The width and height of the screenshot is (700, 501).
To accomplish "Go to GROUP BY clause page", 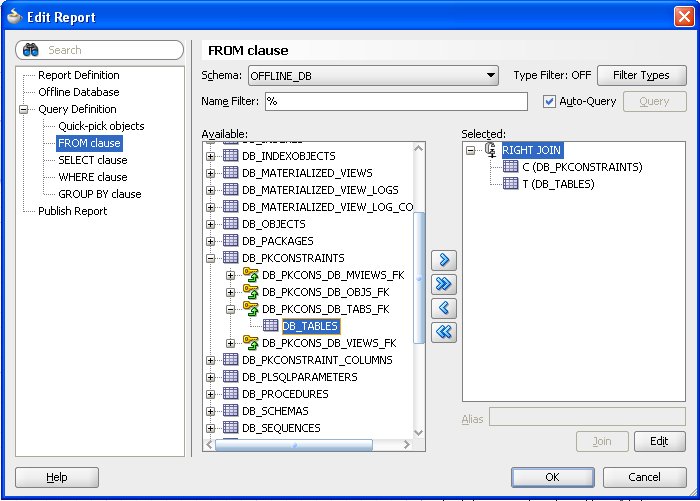I will pyautogui.click(x=100, y=194).
